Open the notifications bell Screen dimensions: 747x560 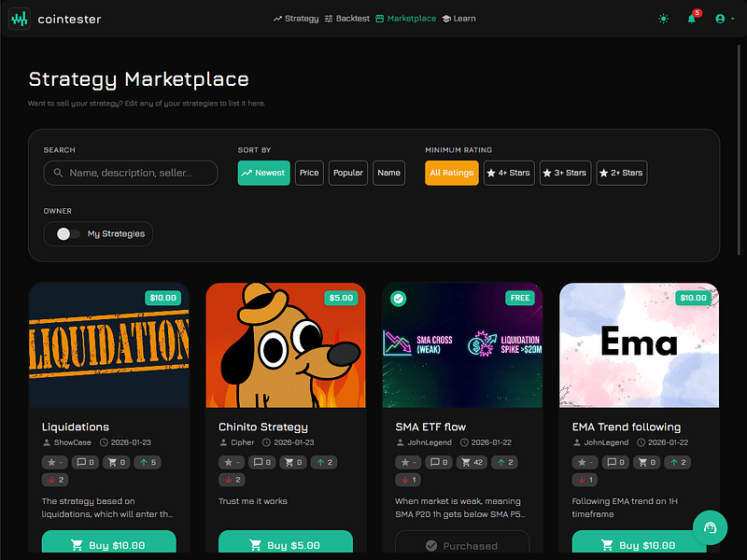692,19
